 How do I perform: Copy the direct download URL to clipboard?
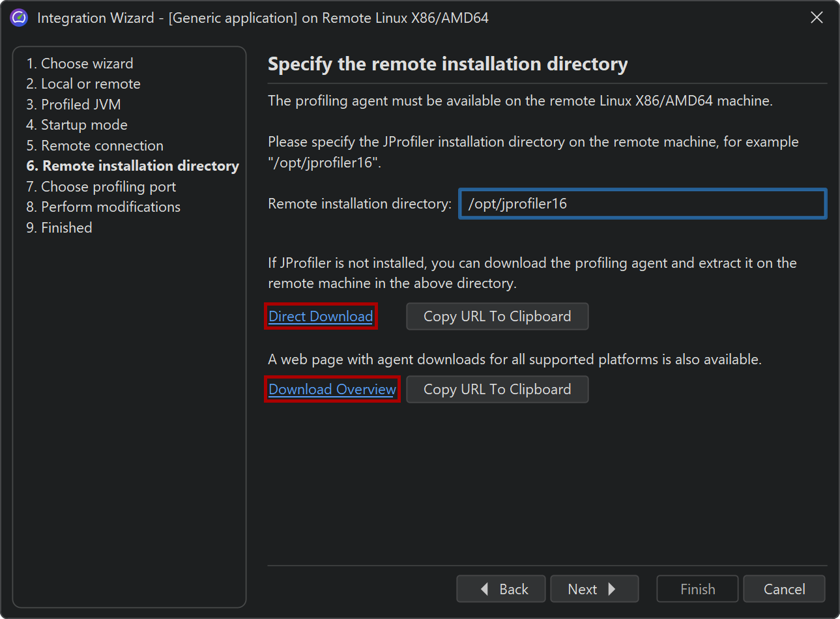click(x=497, y=317)
